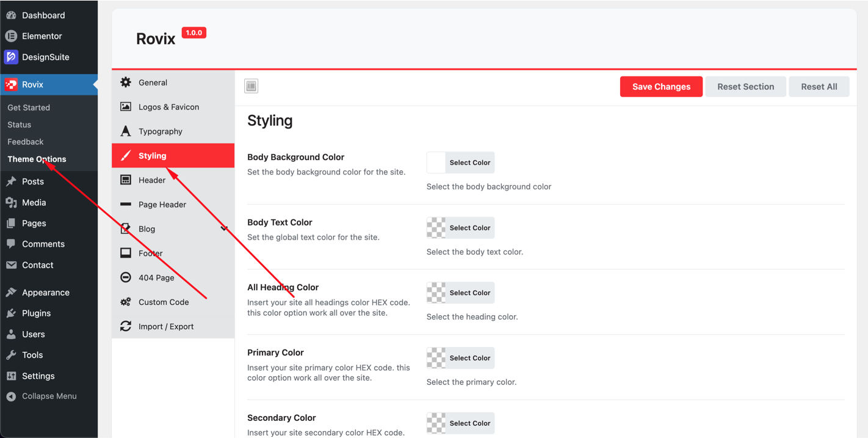Click the Reset All button
This screenshot has width=868, height=438.
[819, 87]
